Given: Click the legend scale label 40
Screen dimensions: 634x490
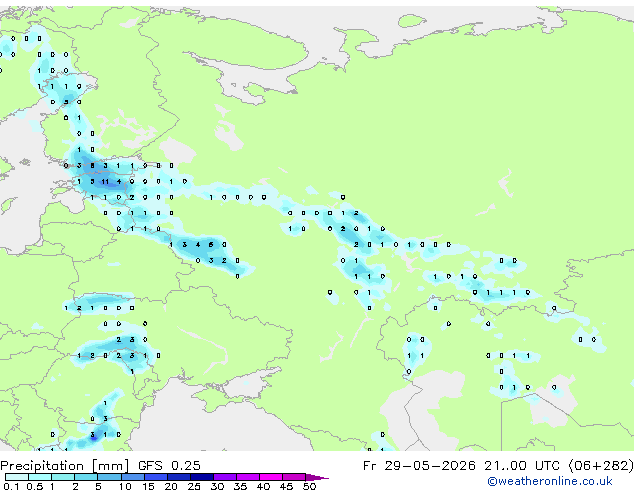Looking at the screenshot, I should [263, 486].
